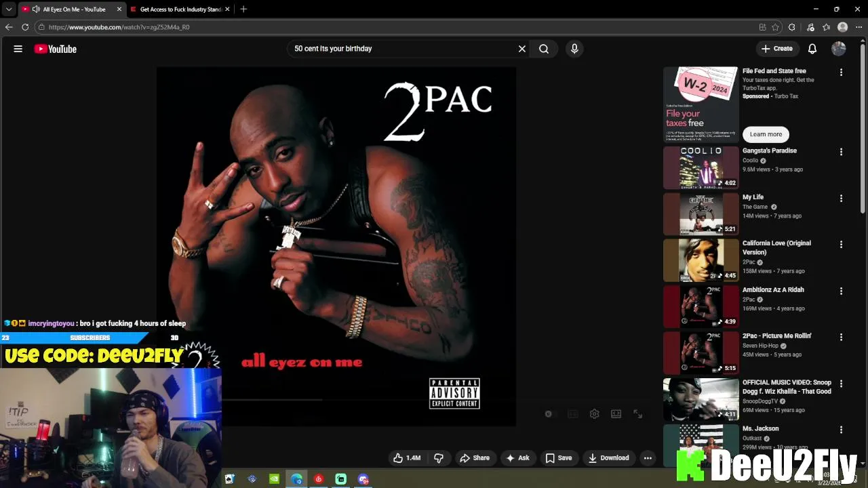Click Learn more on the TurboTax ad
Screen dimensions: 868x488
pos(766,134)
